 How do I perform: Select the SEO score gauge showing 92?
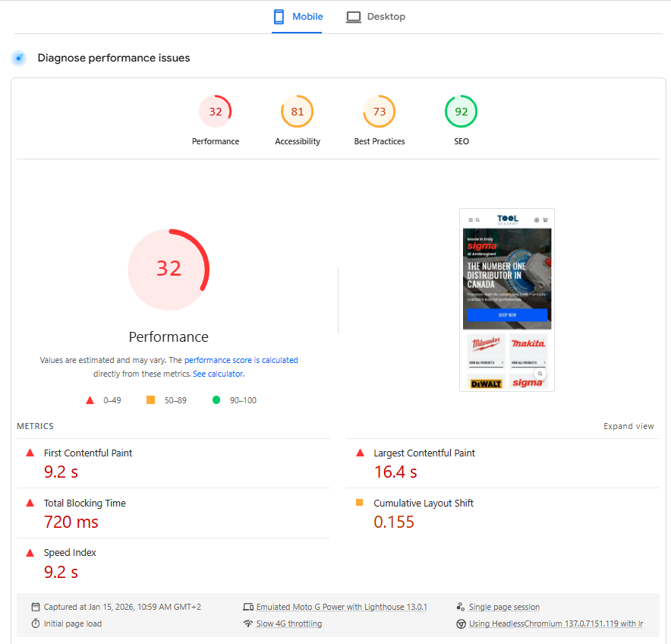point(462,112)
